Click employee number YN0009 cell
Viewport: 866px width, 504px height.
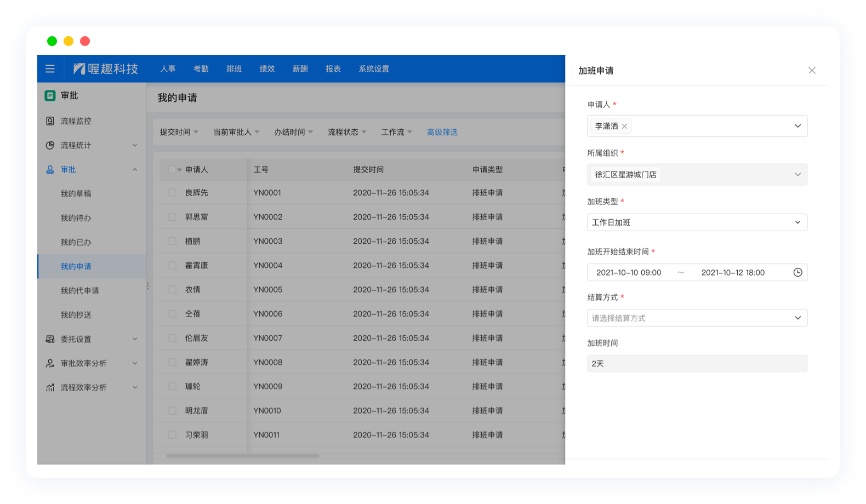click(x=268, y=386)
